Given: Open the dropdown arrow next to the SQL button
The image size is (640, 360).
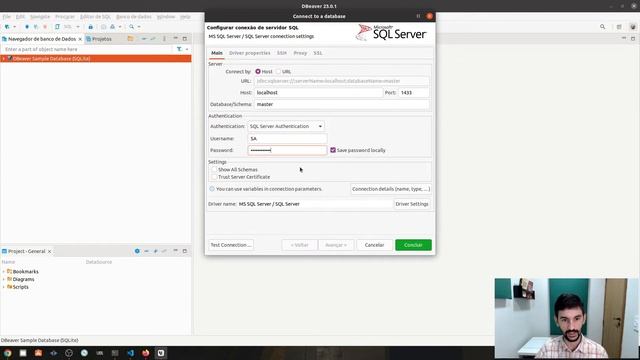Looking at the screenshot, I should click(78, 27).
